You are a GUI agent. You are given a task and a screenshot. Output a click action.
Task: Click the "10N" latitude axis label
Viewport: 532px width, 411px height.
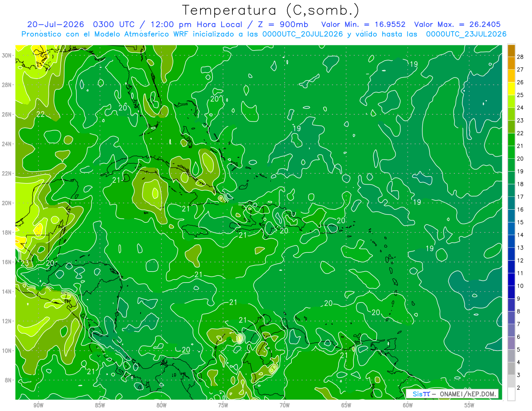(x=7, y=350)
